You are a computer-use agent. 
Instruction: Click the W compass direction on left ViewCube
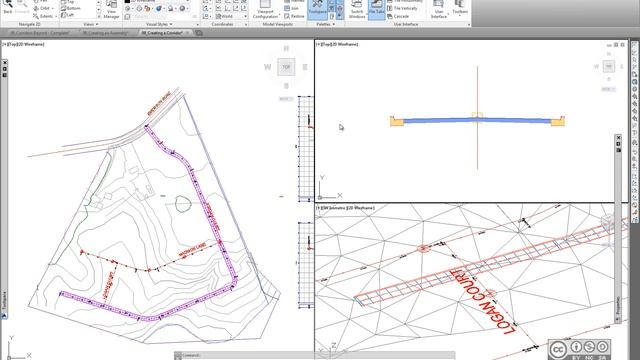[x=267, y=67]
